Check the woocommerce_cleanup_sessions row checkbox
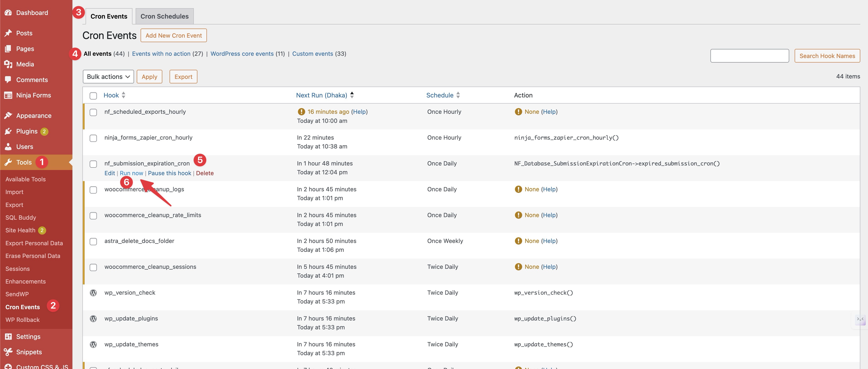This screenshot has width=868, height=369. [93, 267]
